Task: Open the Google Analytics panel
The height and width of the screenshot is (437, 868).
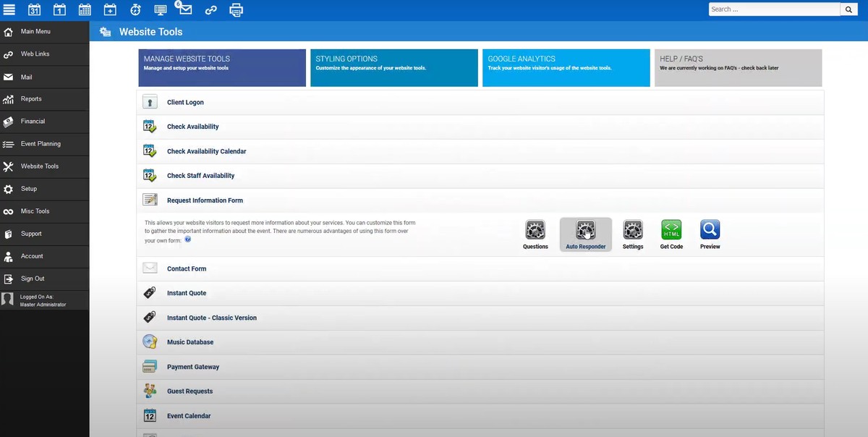Action: (x=566, y=67)
